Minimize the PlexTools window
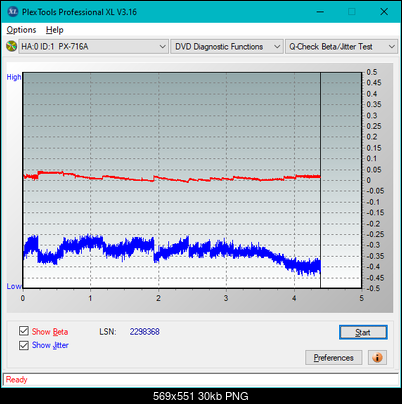The height and width of the screenshot is (404, 402). coord(320,12)
